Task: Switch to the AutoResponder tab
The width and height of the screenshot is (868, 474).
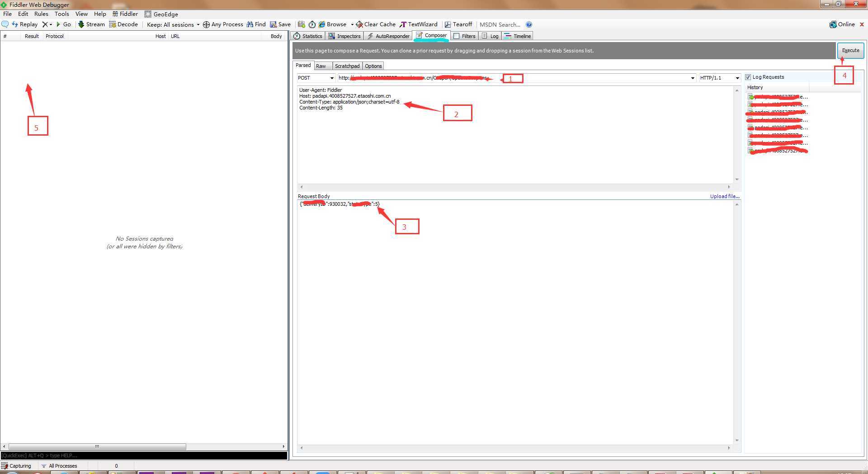Action: pyautogui.click(x=388, y=36)
